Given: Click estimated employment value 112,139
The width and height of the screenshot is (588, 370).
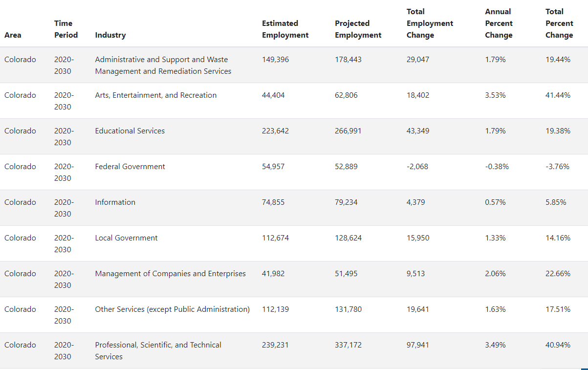Looking at the screenshot, I should [x=276, y=309].
